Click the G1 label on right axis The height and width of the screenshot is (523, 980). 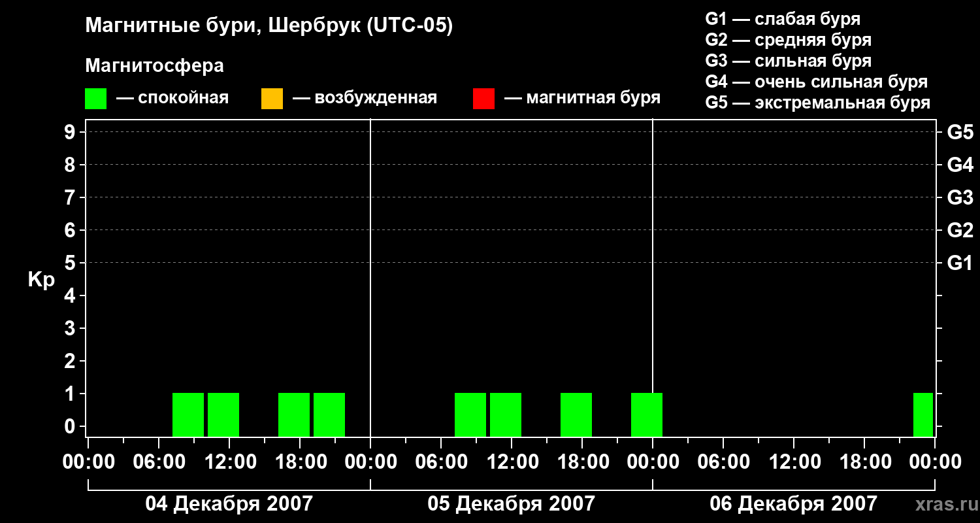tap(960, 263)
